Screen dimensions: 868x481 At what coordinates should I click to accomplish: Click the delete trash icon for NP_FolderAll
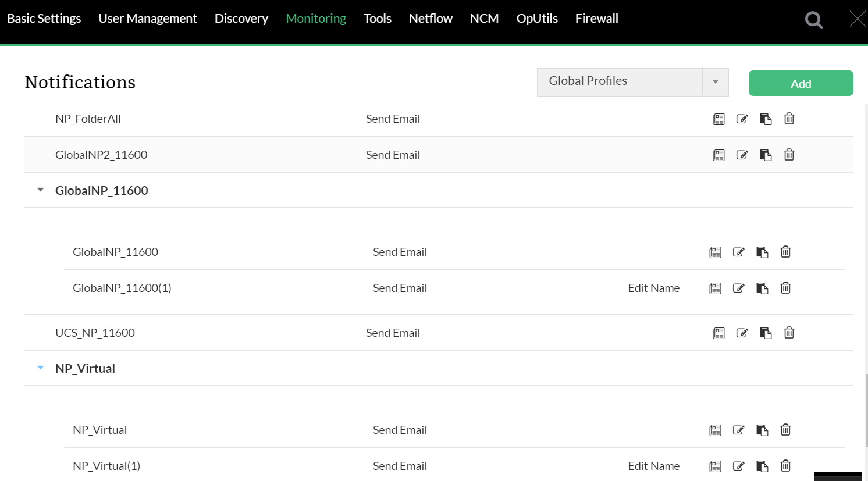click(x=789, y=119)
